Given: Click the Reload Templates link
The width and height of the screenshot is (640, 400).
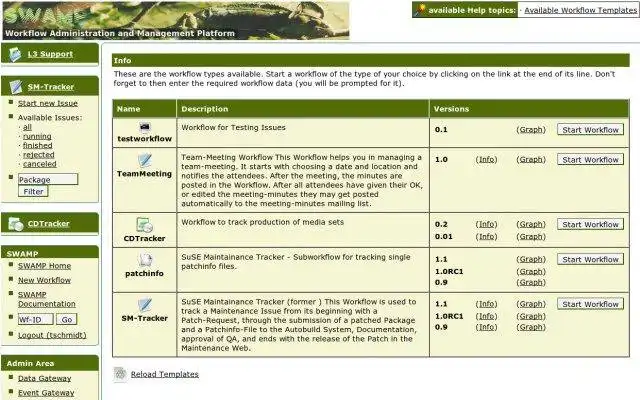Looking at the screenshot, I should coord(164,374).
